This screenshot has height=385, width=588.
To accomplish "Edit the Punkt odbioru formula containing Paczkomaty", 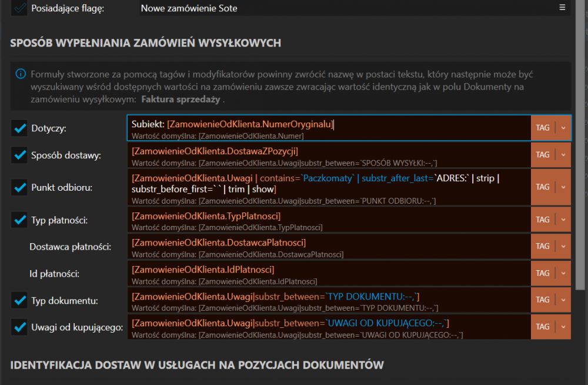I will [329, 187].
